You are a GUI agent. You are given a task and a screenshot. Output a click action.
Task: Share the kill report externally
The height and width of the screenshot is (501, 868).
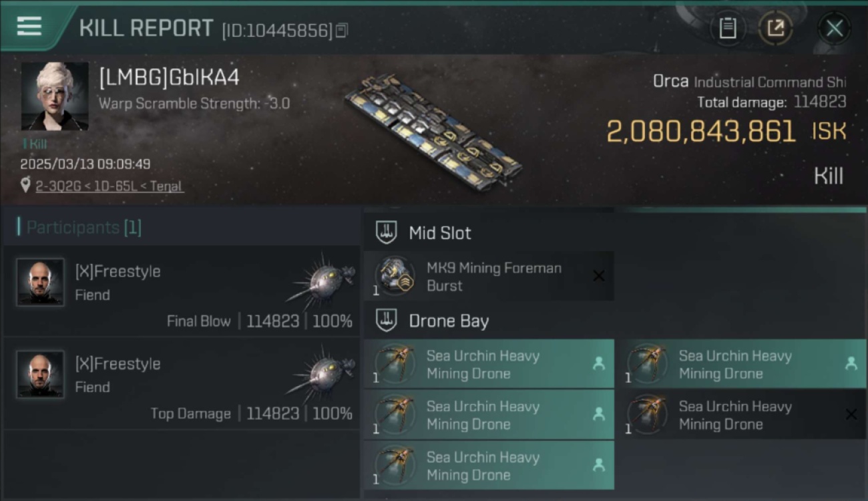(775, 28)
